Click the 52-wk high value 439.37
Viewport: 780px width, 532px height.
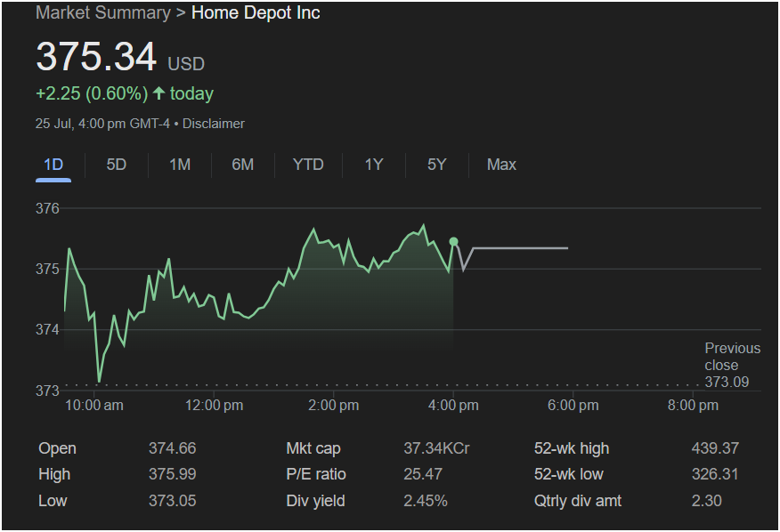click(x=715, y=448)
